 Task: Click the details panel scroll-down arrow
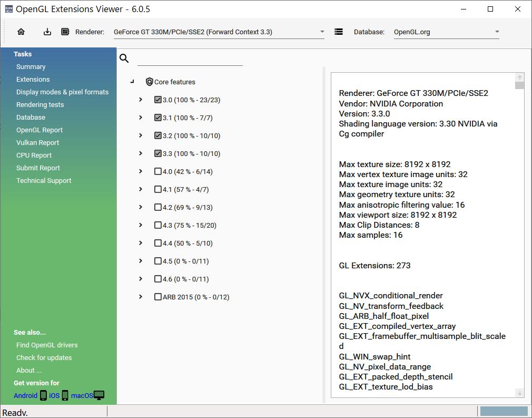519,393
